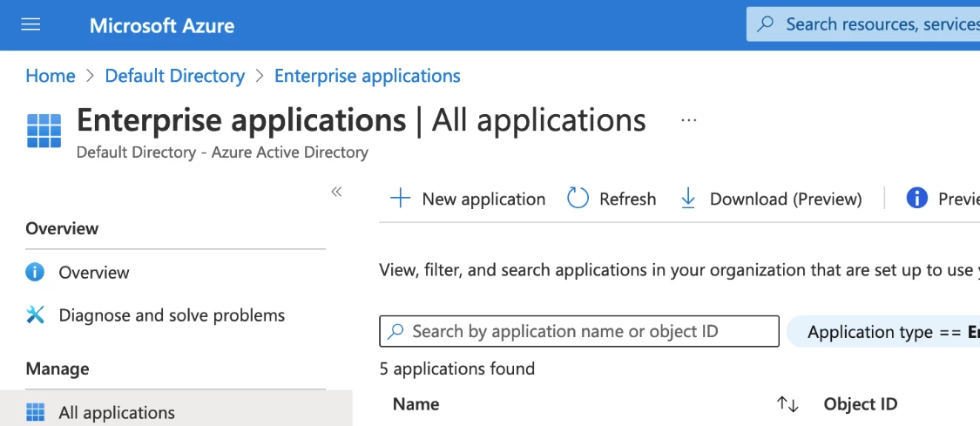Click the Enterprise applications grid icon
Viewport: 980px width, 426px height.
click(44, 131)
